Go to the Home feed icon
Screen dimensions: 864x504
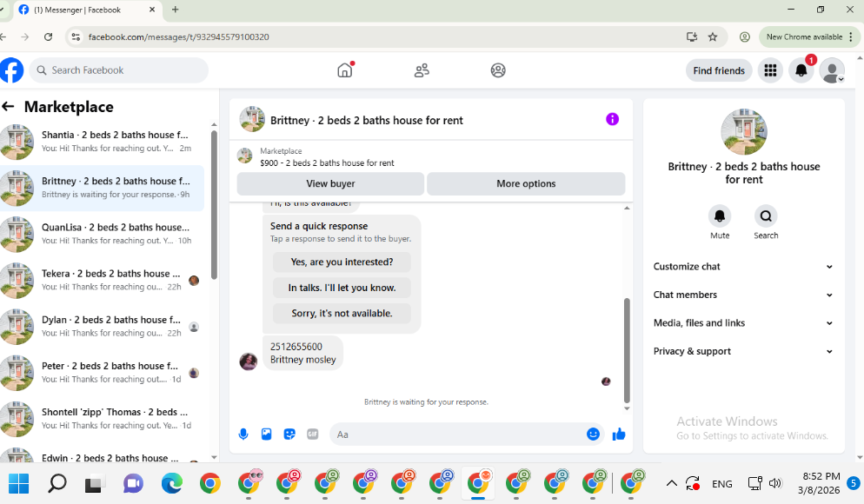point(345,70)
